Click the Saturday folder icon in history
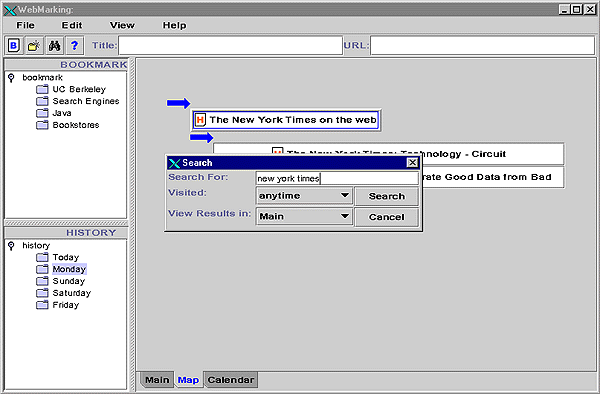This screenshot has width=600, height=394. pyautogui.click(x=42, y=293)
